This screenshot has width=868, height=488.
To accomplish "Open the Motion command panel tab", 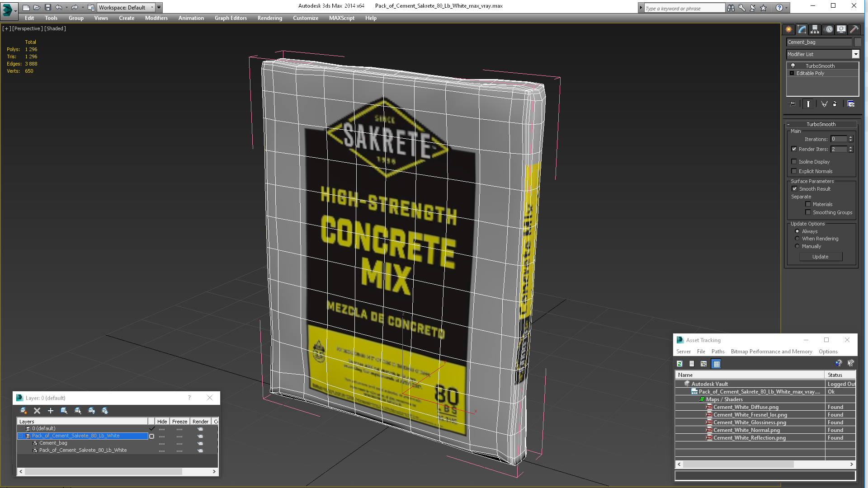I will click(829, 29).
